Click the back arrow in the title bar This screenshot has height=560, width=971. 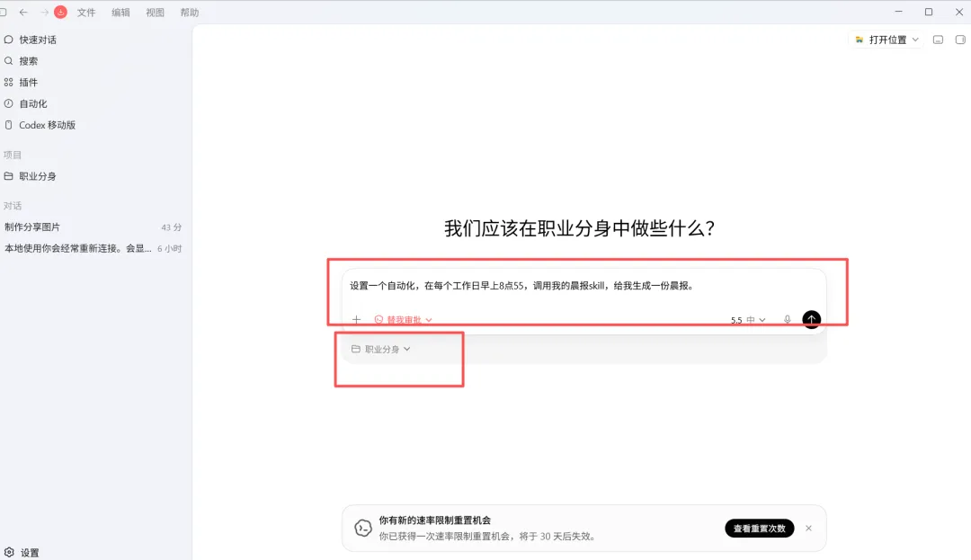click(x=23, y=12)
